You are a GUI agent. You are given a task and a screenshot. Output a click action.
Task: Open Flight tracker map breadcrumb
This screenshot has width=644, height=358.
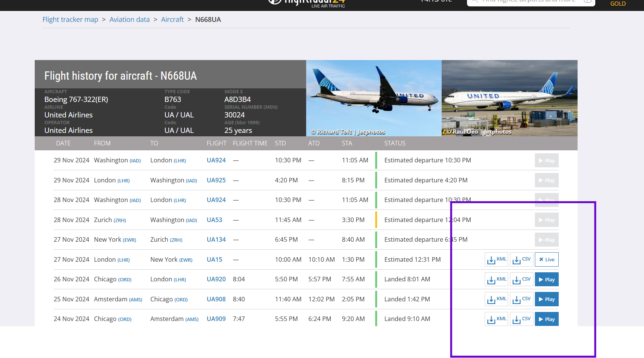[70, 20]
